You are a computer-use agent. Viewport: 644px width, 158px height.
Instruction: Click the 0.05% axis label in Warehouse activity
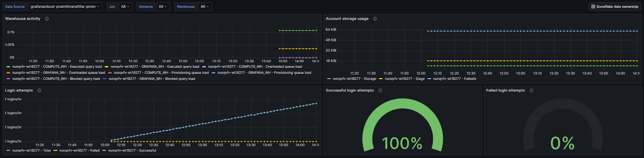10,45
